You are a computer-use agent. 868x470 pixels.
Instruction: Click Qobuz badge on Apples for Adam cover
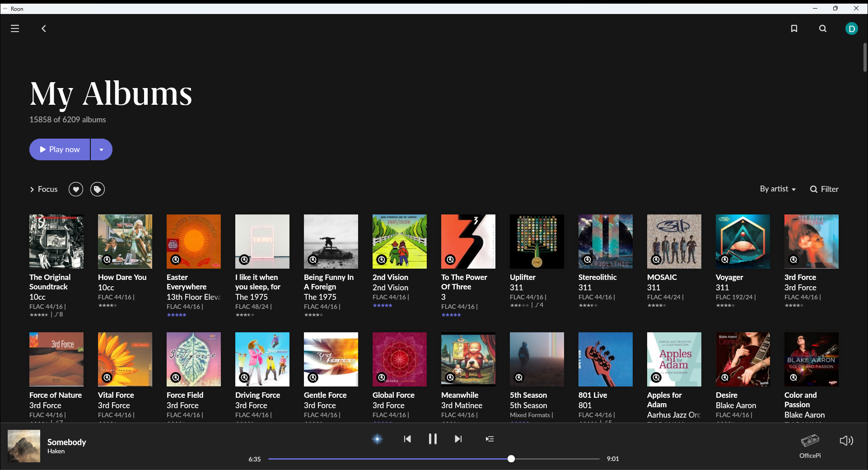click(x=656, y=377)
